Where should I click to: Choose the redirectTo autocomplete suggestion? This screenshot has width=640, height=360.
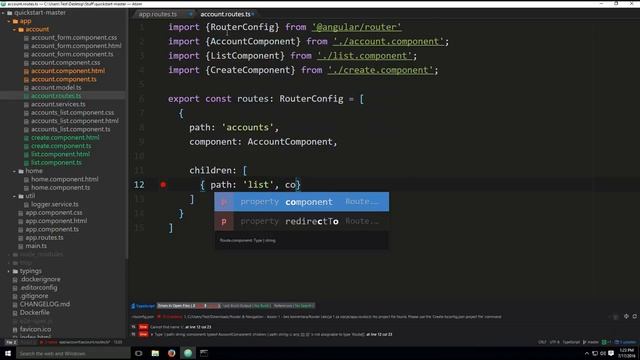click(302, 221)
